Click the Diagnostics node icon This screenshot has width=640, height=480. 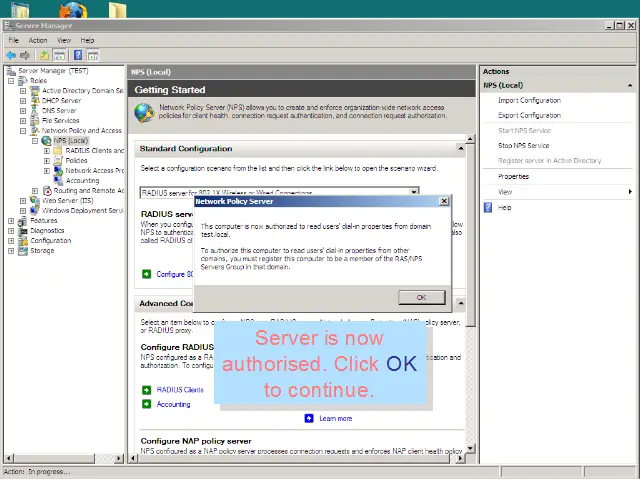point(23,231)
